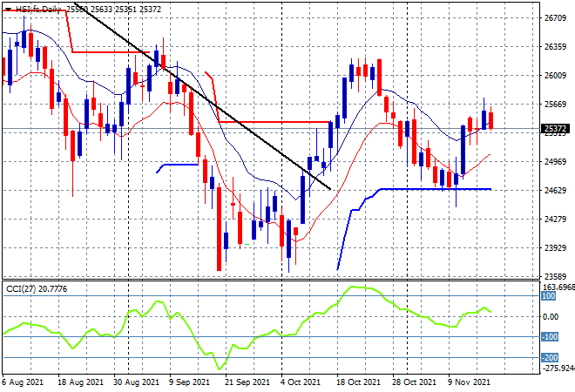Click price axis label 24629
This screenshot has height=392, width=575.
(x=555, y=190)
